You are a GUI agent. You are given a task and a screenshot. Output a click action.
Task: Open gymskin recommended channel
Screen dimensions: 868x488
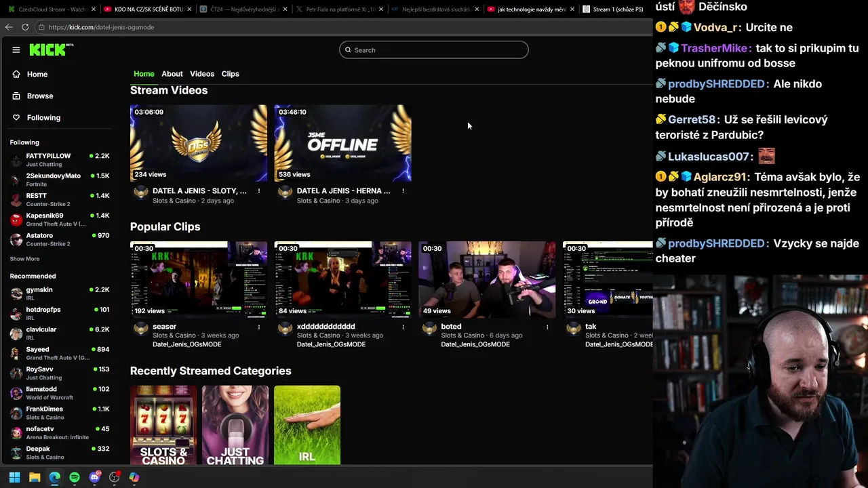pyautogui.click(x=60, y=293)
